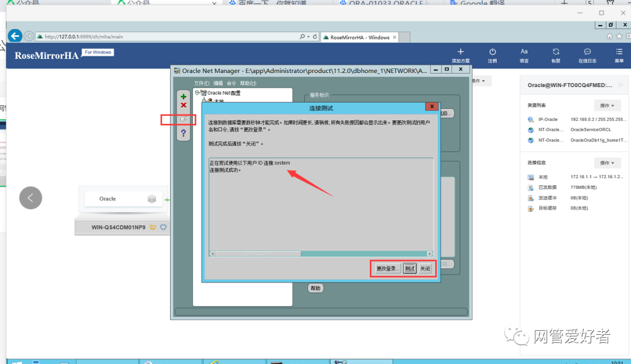The width and height of the screenshot is (631, 364).
Task: Click the cube icon on the Oracle card
Action: tap(152, 199)
